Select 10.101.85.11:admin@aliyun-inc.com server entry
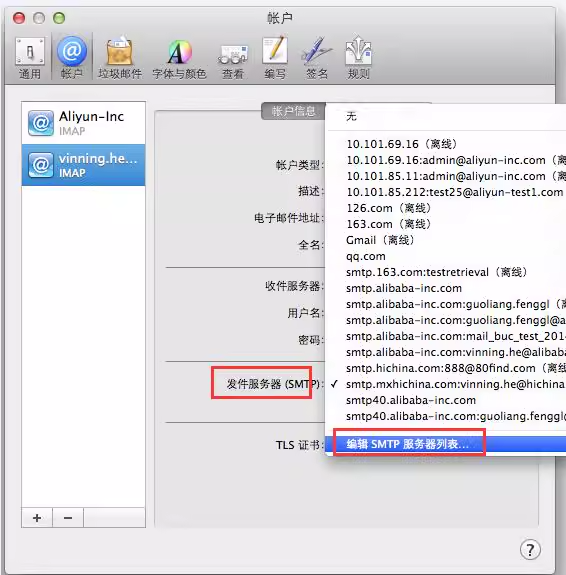The width and height of the screenshot is (566, 575). pyautogui.click(x=445, y=176)
